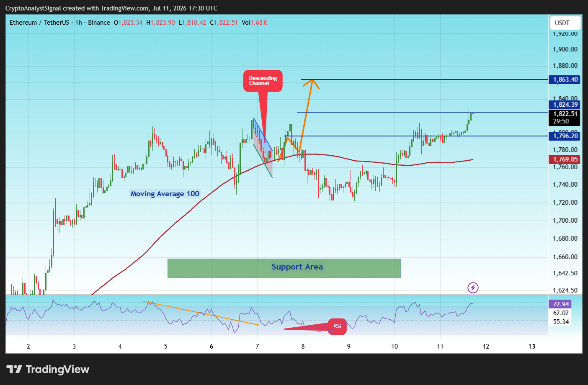Click the 1,700.00 price axis label
Screen dimensions: 588x385
click(565, 221)
